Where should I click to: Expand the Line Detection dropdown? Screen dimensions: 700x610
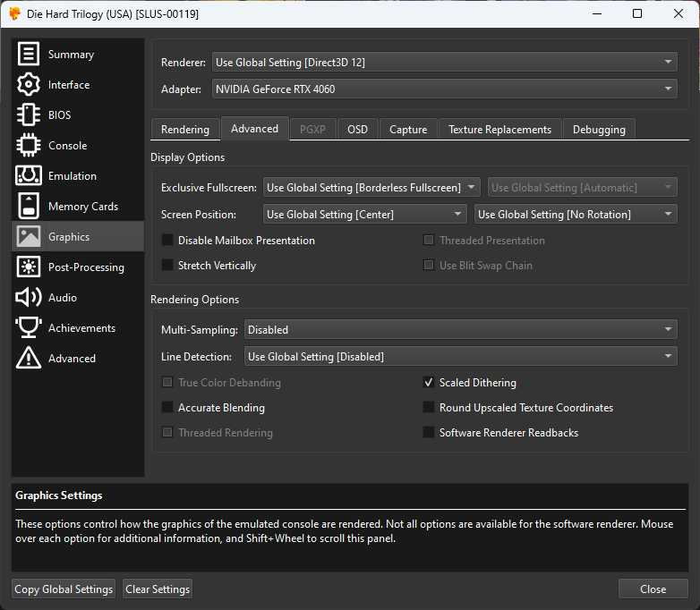tap(460, 356)
